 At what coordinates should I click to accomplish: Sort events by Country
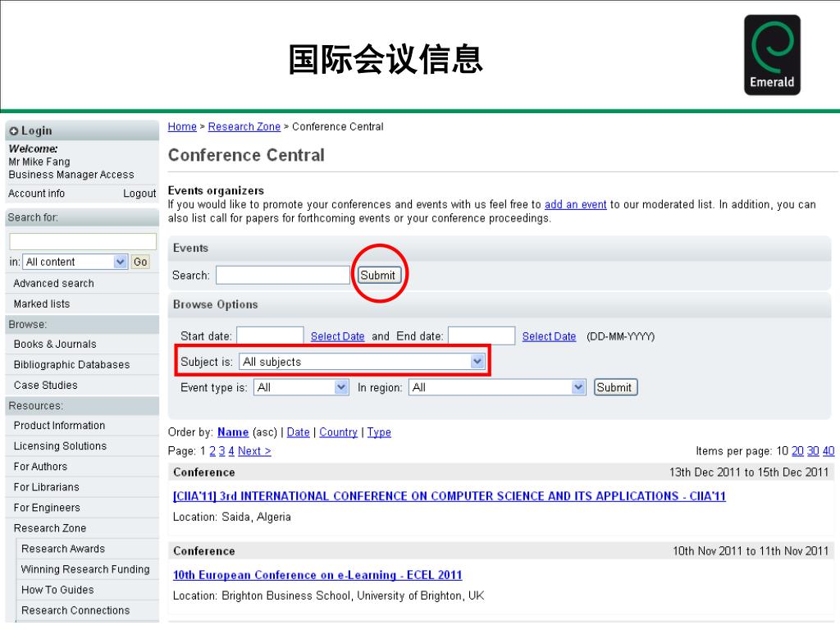coord(338,432)
